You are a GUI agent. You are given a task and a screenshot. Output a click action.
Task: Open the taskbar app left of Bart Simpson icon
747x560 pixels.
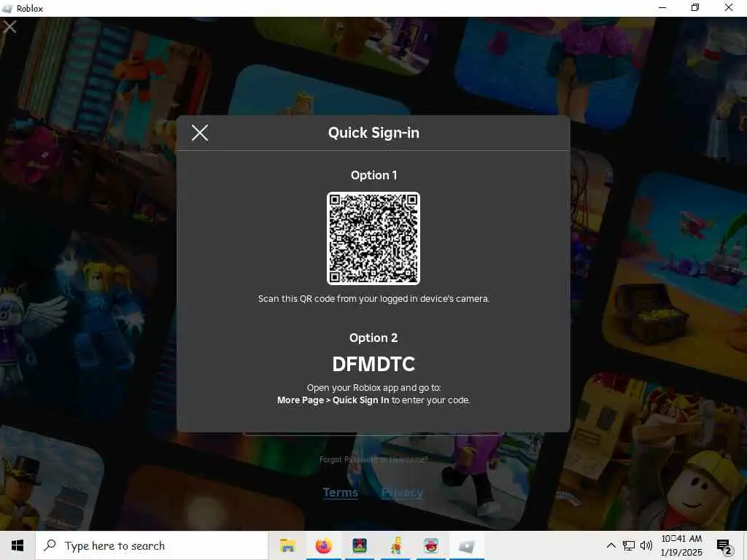[x=360, y=545]
